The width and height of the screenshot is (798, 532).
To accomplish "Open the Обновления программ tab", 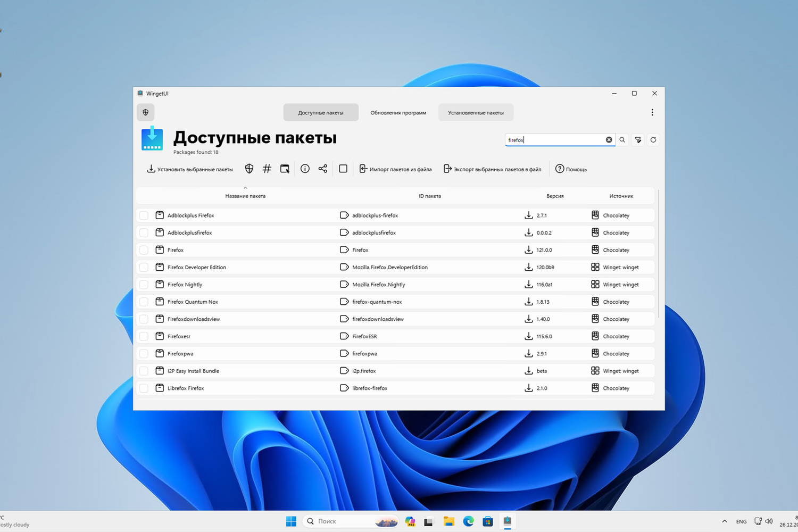I will [398, 112].
